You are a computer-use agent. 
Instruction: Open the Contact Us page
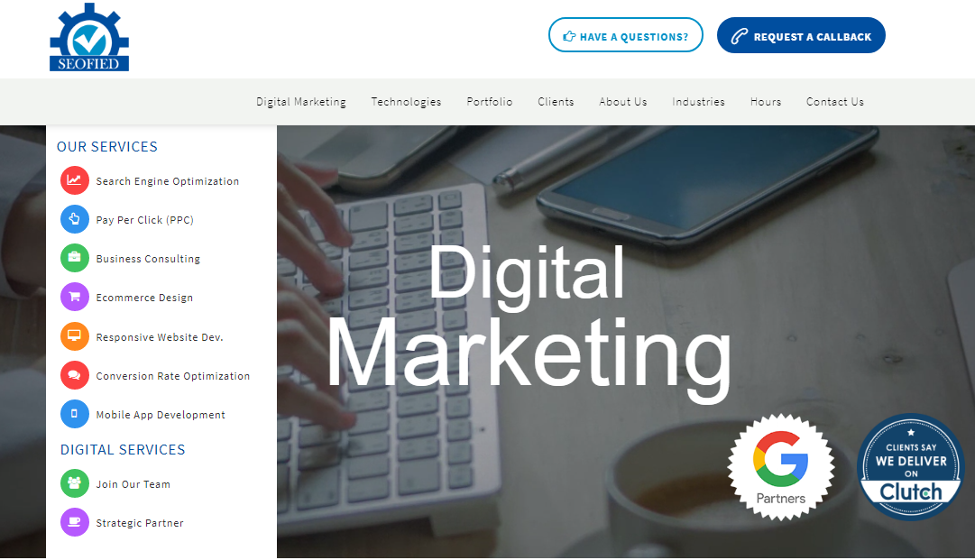point(835,101)
